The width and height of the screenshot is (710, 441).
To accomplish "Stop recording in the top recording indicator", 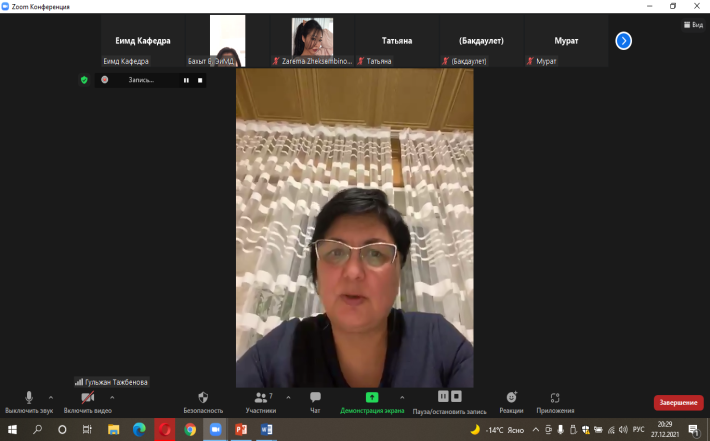I will coord(199,80).
